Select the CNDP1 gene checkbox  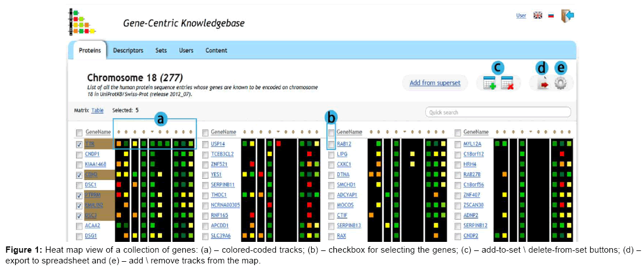(x=78, y=154)
